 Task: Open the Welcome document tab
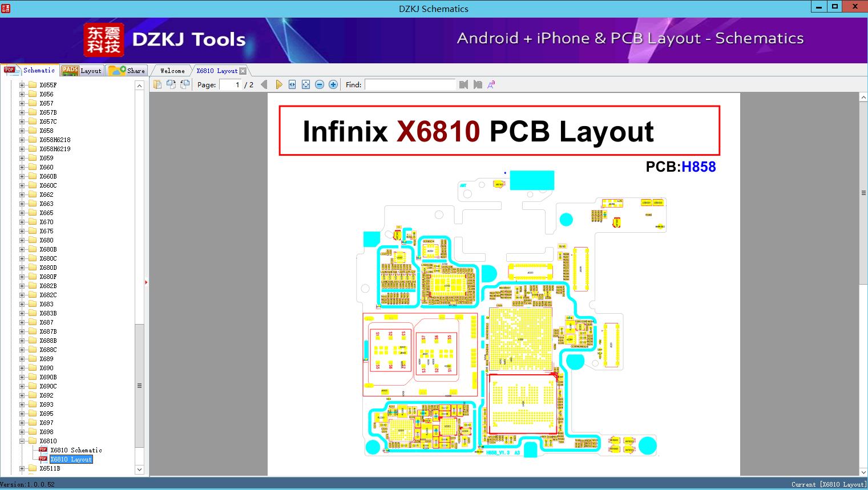172,71
